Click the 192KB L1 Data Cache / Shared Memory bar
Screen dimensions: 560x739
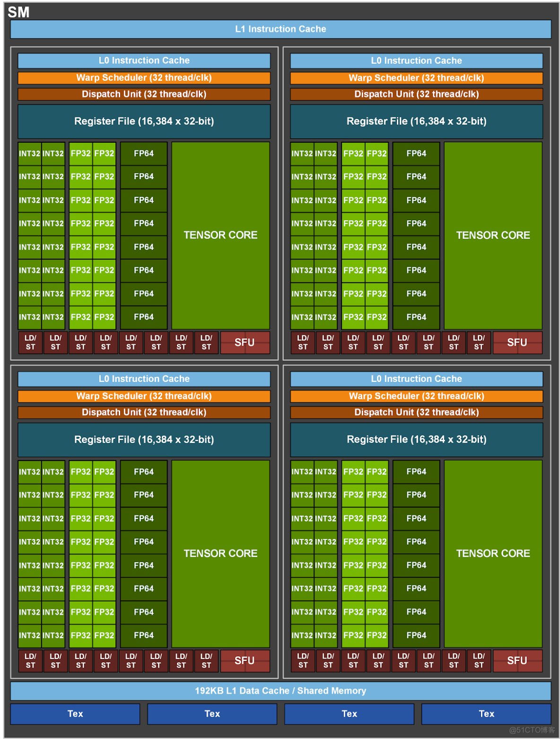pyautogui.click(x=280, y=691)
